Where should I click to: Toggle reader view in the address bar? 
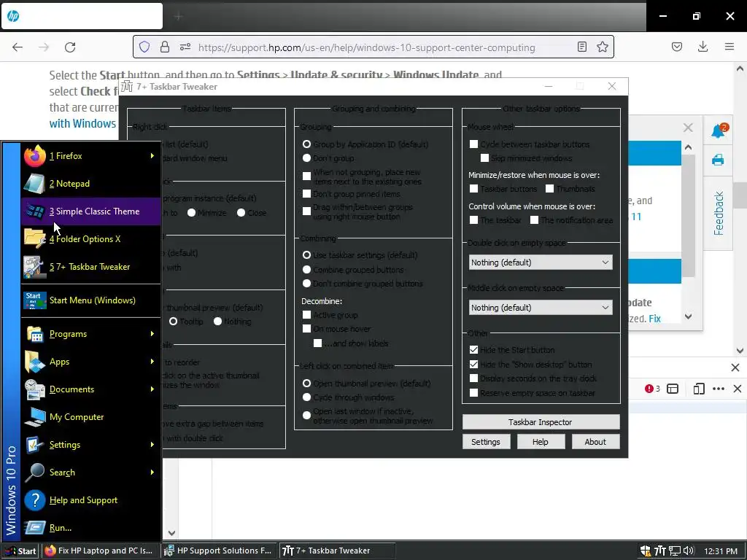click(x=581, y=47)
